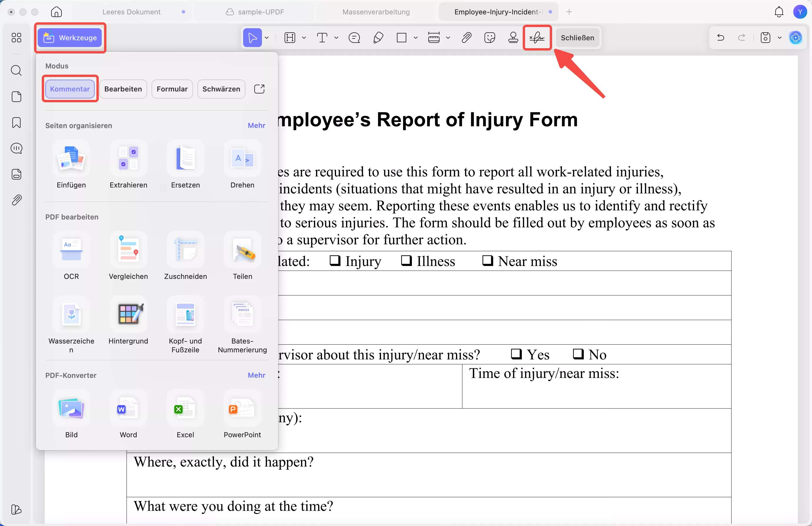This screenshot has height=526, width=812.
Task: Tick the Yes checkbox
Action: [516, 354]
